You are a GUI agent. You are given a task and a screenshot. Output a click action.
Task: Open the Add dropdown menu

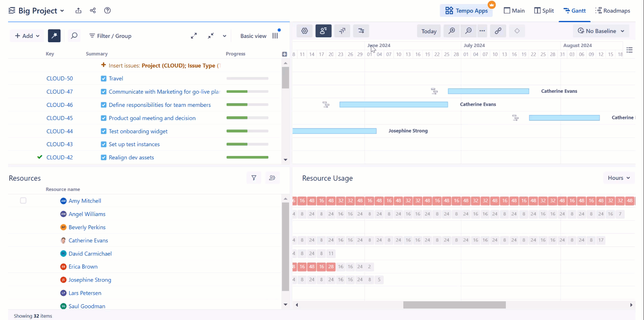27,36
